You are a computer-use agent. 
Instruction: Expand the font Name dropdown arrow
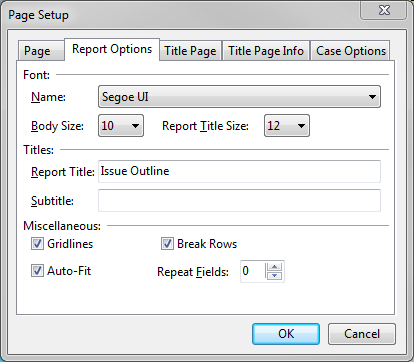coord(372,97)
